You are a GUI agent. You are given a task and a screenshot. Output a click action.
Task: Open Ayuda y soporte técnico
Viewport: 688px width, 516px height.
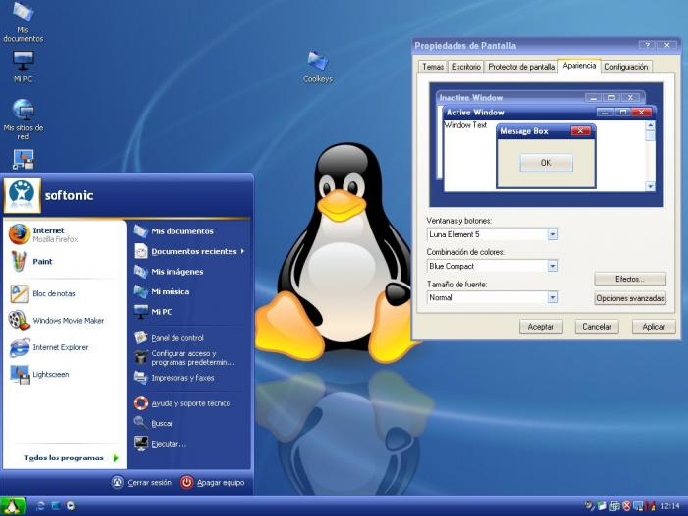[x=182, y=403]
